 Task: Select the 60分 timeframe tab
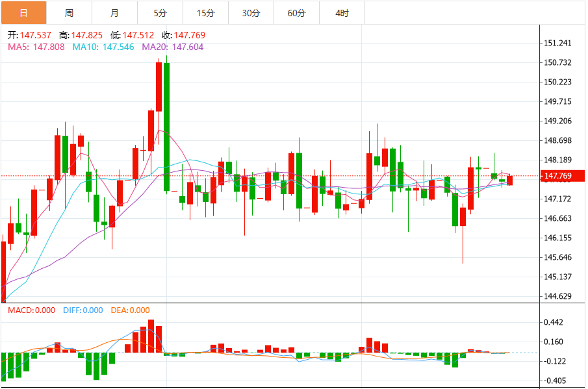(297, 13)
